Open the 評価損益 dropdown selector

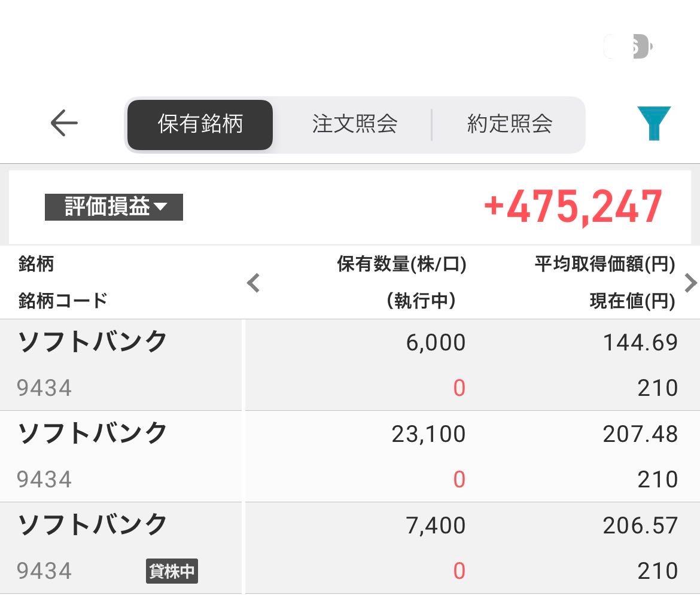(114, 208)
